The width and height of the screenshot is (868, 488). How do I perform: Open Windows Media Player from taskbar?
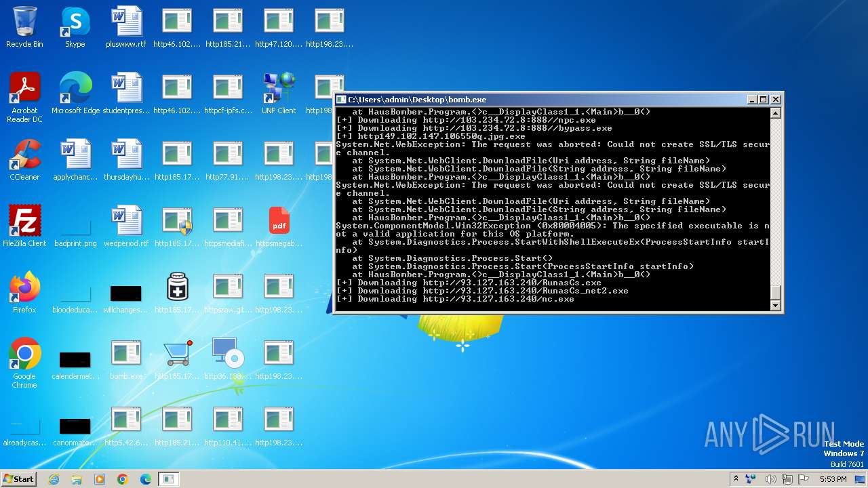click(x=100, y=479)
